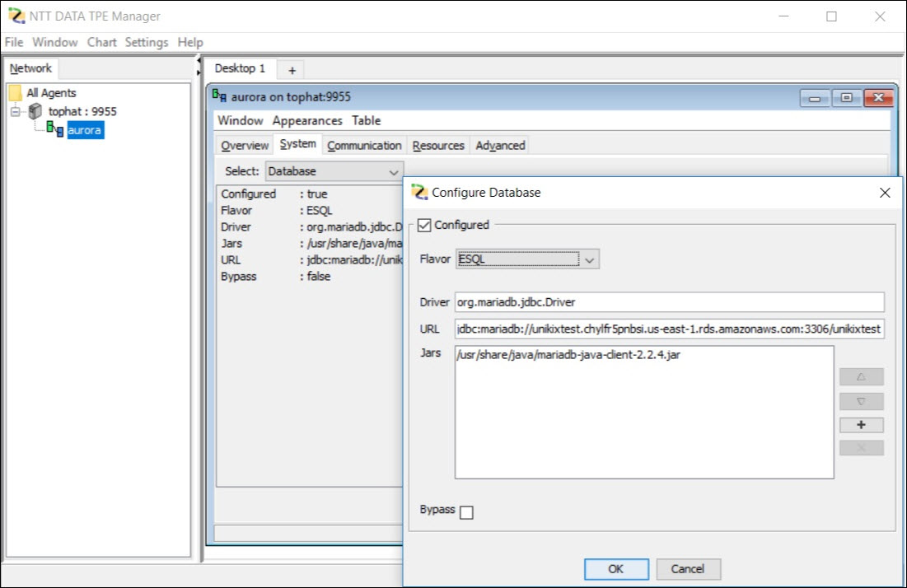Select the aurora tree item

point(85,129)
